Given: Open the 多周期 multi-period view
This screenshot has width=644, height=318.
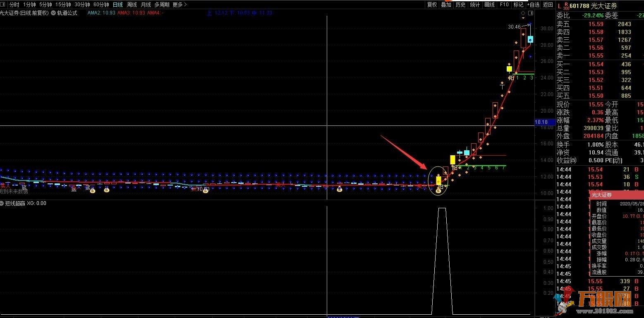Looking at the screenshot, I should (x=162, y=5).
